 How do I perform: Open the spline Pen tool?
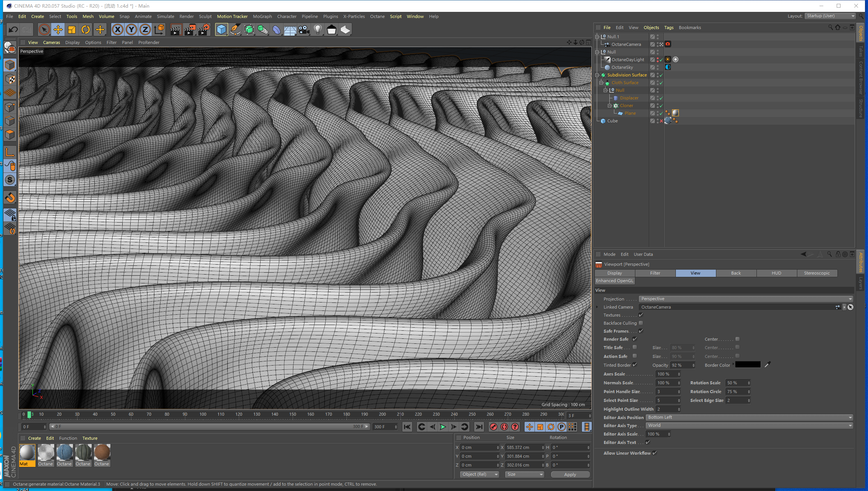point(235,29)
